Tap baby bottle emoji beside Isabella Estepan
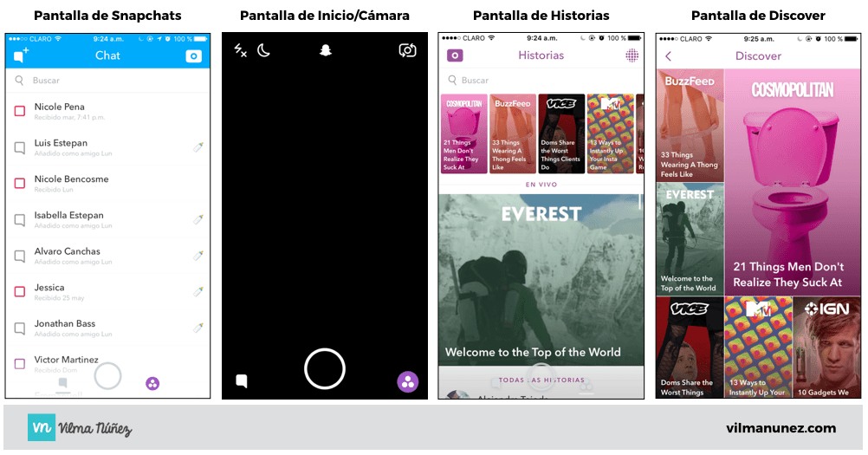 pyautogui.click(x=198, y=219)
